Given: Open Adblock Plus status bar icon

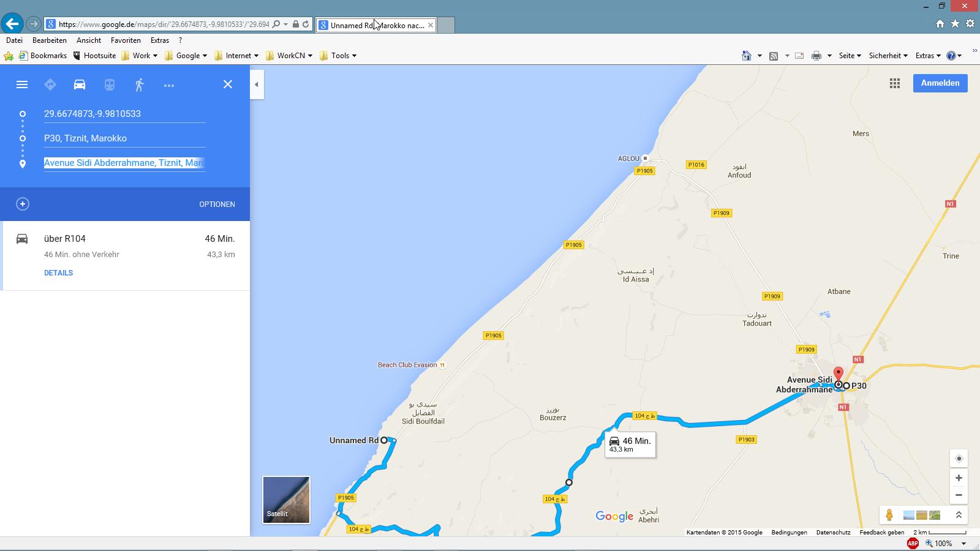Looking at the screenshot, I should tap(913, 544).
